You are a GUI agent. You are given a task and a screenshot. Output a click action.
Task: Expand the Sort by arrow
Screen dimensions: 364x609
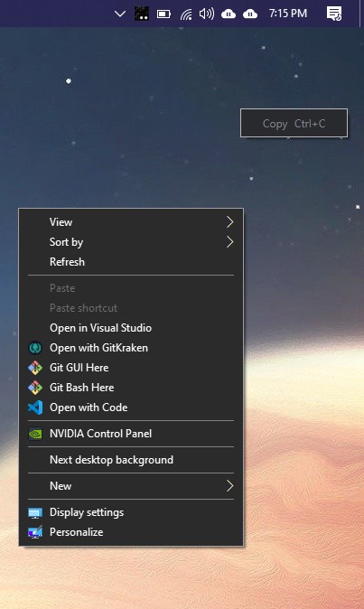229,242
